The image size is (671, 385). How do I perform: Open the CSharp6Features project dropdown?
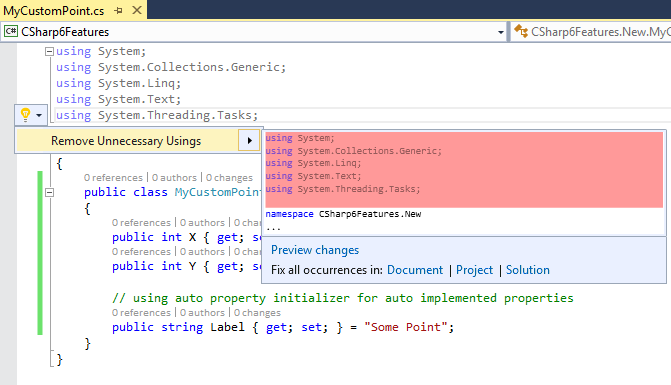point(501,32)
